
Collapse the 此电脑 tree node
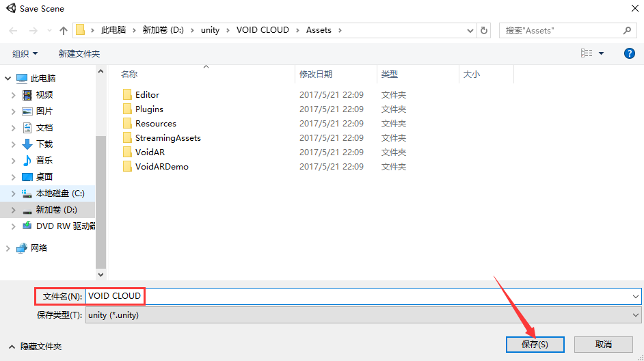coord(8,78)
